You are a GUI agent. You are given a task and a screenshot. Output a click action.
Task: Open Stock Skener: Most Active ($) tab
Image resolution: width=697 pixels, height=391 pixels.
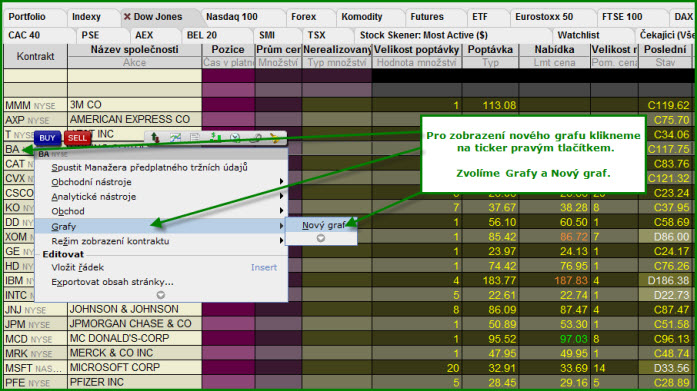point(424,35)
